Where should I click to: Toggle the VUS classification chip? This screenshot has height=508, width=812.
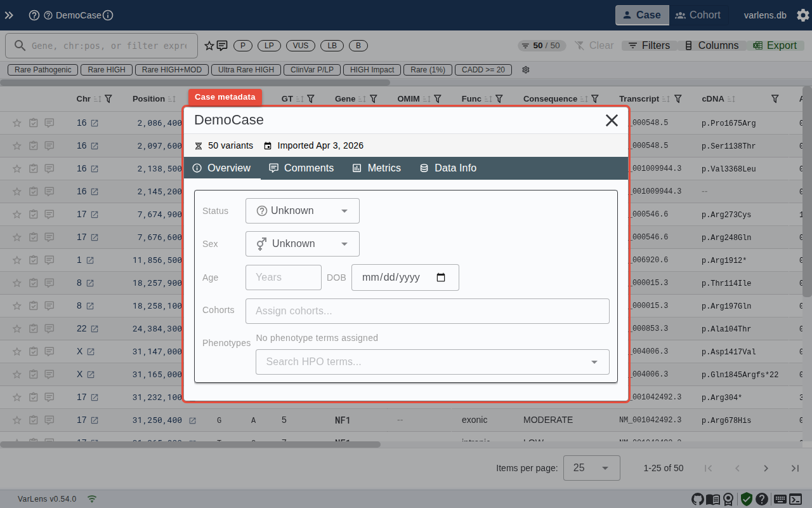[300, 45]
